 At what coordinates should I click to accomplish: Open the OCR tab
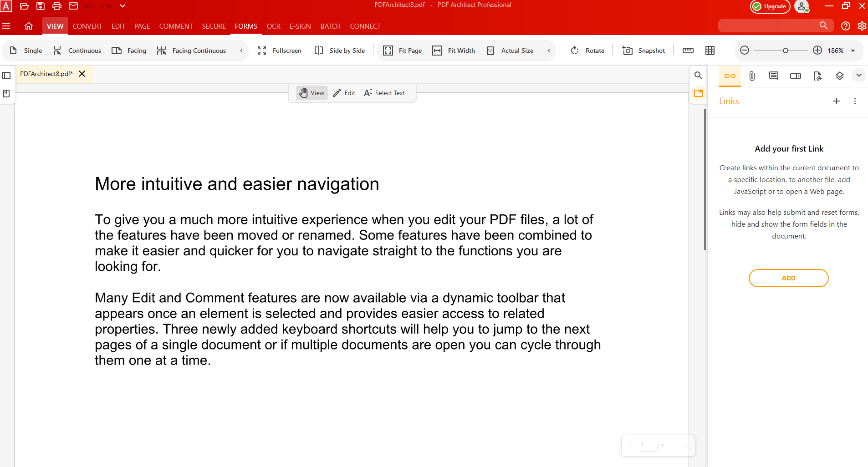[273, 26]
